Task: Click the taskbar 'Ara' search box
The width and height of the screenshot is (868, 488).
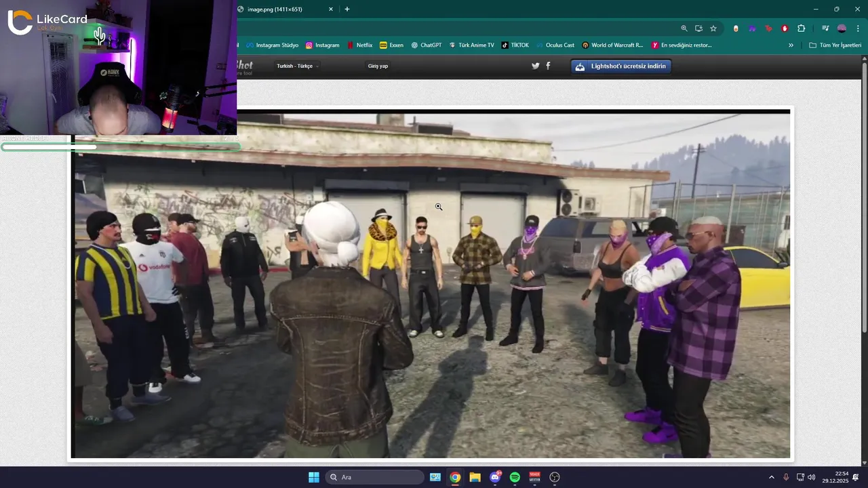Action: pos(374,477)
